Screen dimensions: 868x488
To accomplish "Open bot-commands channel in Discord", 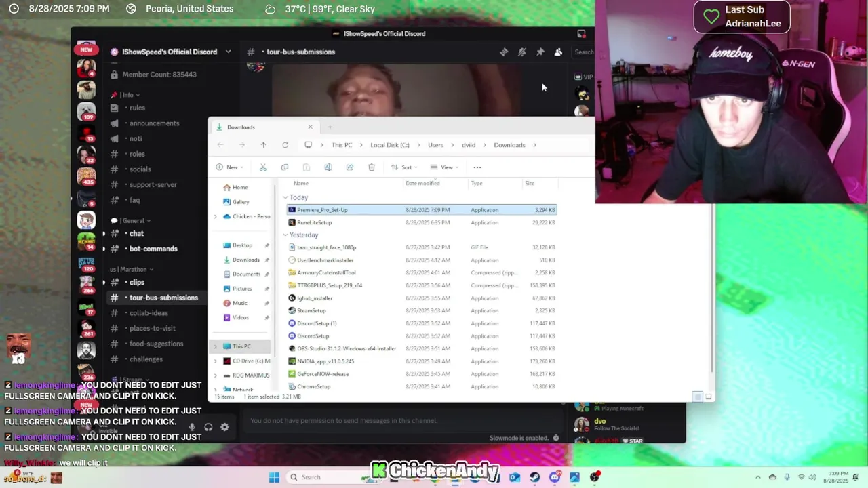I will [x=153, y=249].
